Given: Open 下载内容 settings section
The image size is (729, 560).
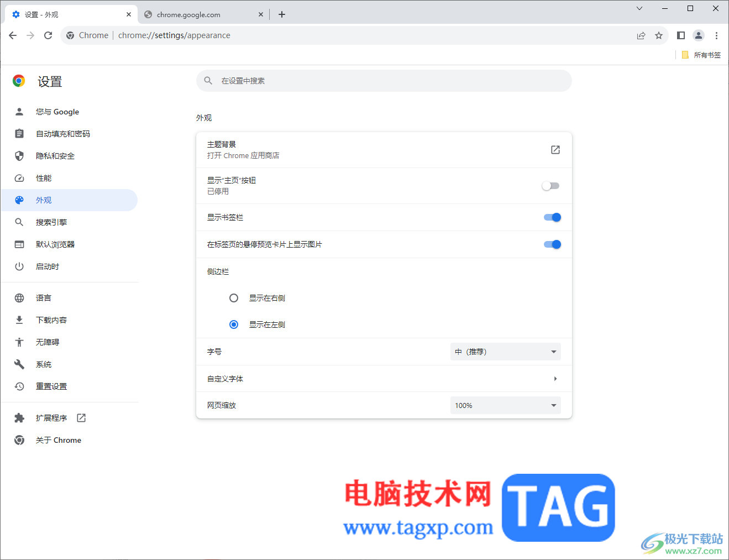Looking at the screenshot, I should (69, 320).
